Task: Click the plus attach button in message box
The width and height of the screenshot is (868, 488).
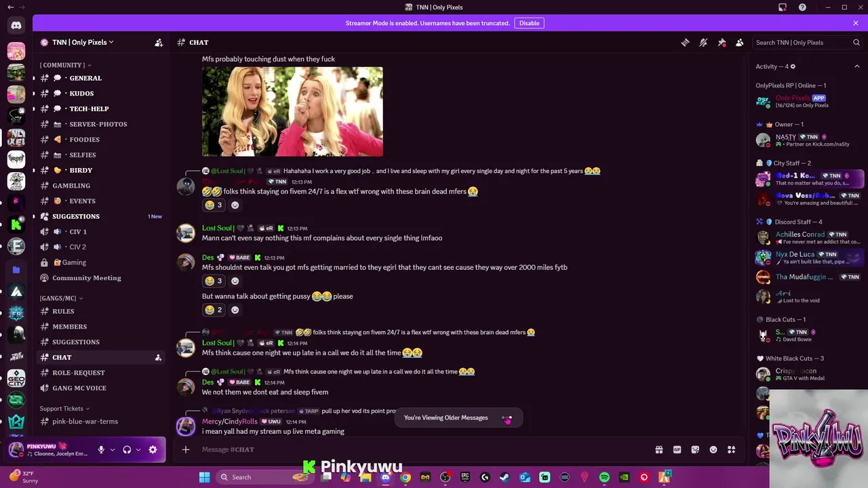Action: tap(186, 449)
